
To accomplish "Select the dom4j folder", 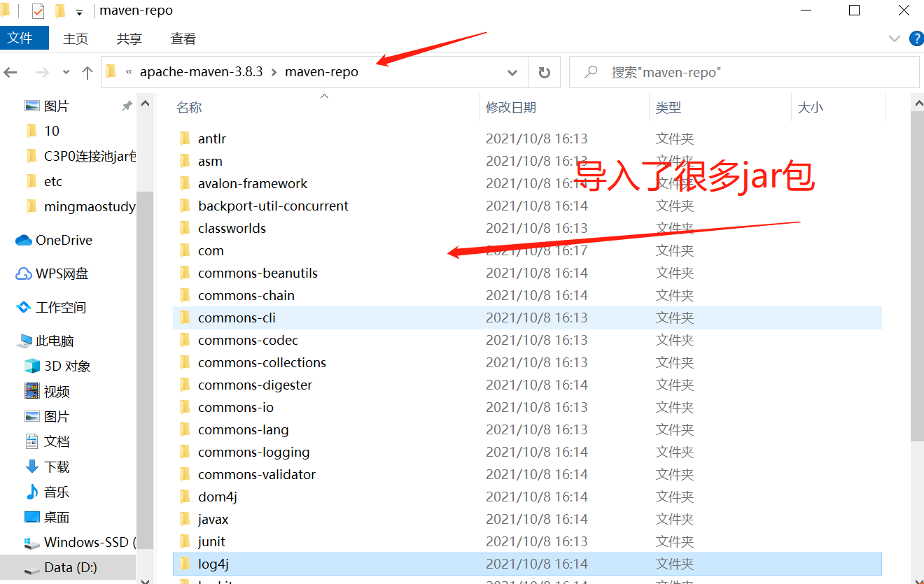I will click(x=527, y=497).
